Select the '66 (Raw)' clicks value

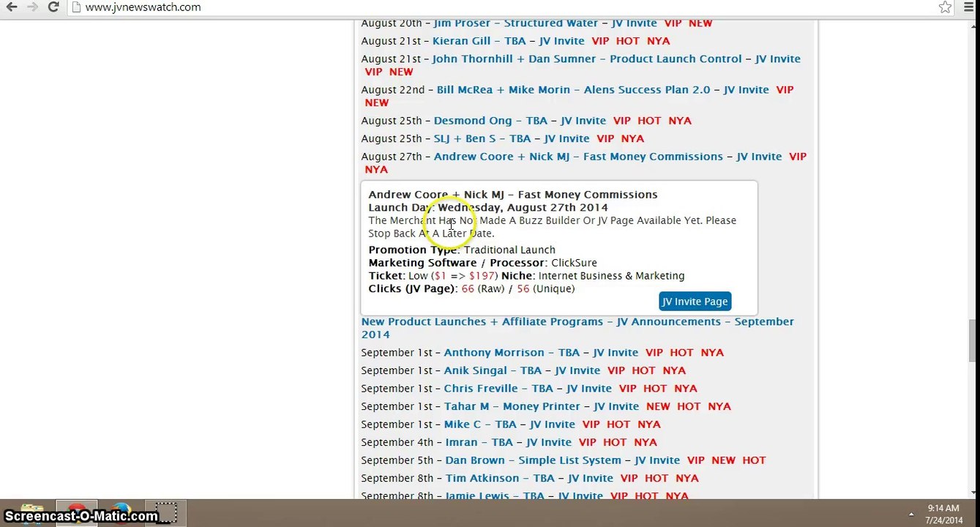tap(483, 289)
